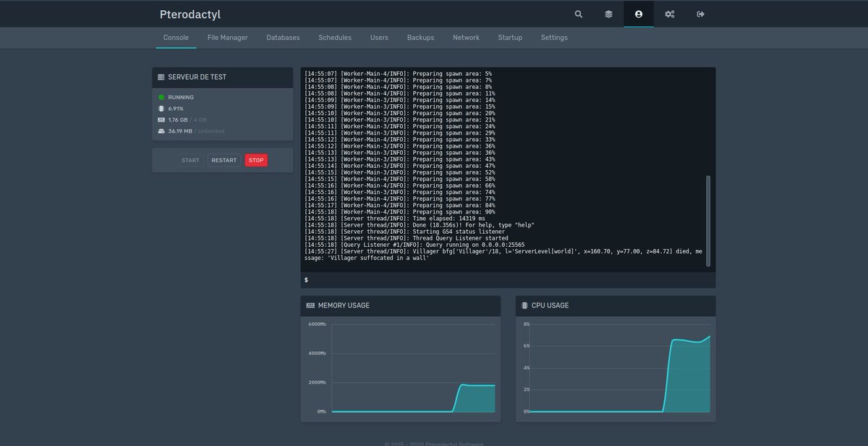Sign out using the exit icon
868x446 pixels.
tap(699, 14)
